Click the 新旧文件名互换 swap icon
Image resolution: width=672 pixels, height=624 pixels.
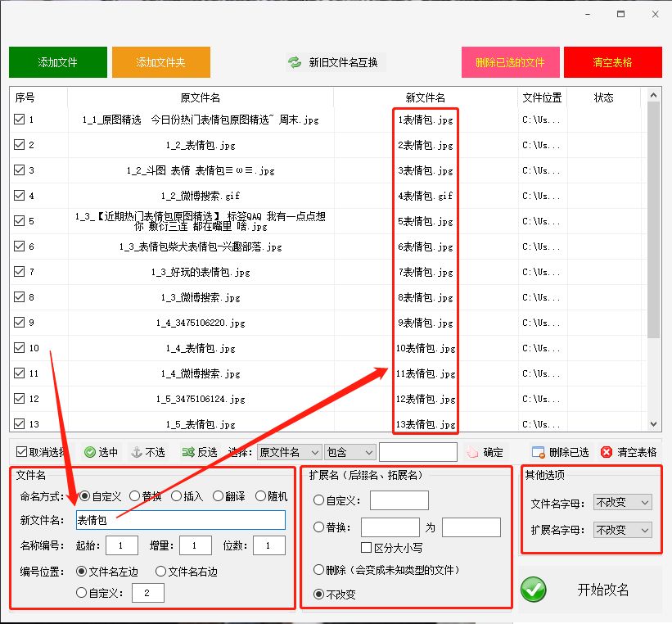click(x=294, y=61)
